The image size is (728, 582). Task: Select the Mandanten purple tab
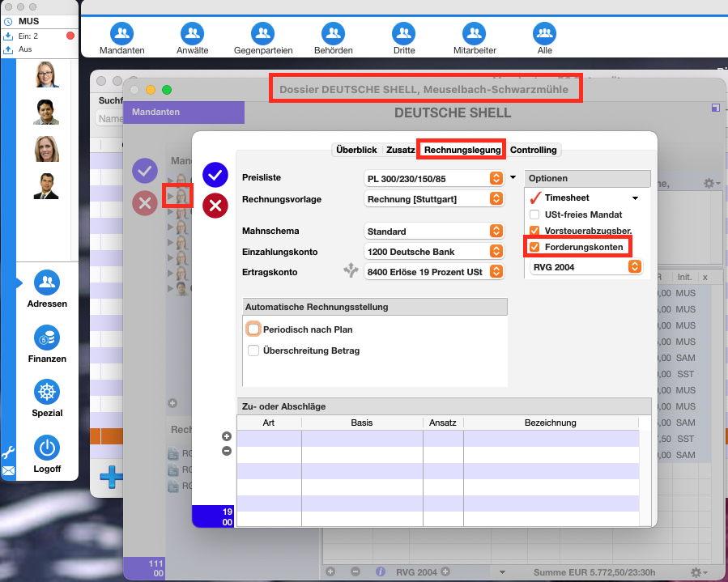click(184, 112)
